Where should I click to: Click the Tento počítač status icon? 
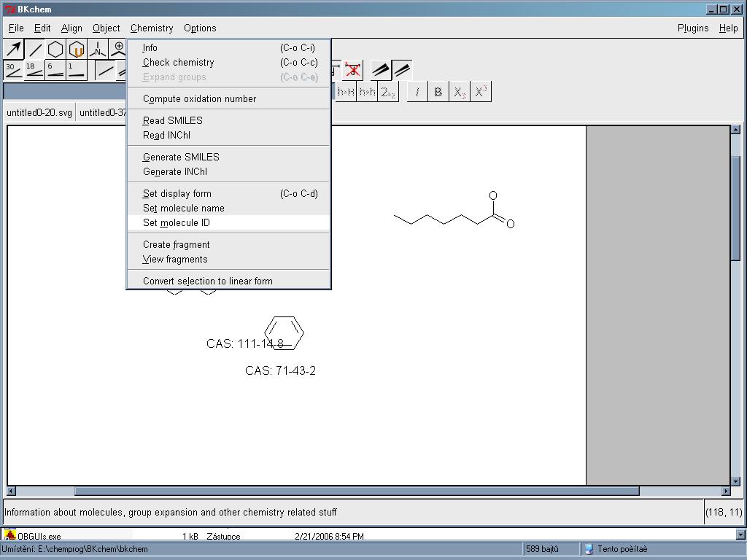click(589, 549)
